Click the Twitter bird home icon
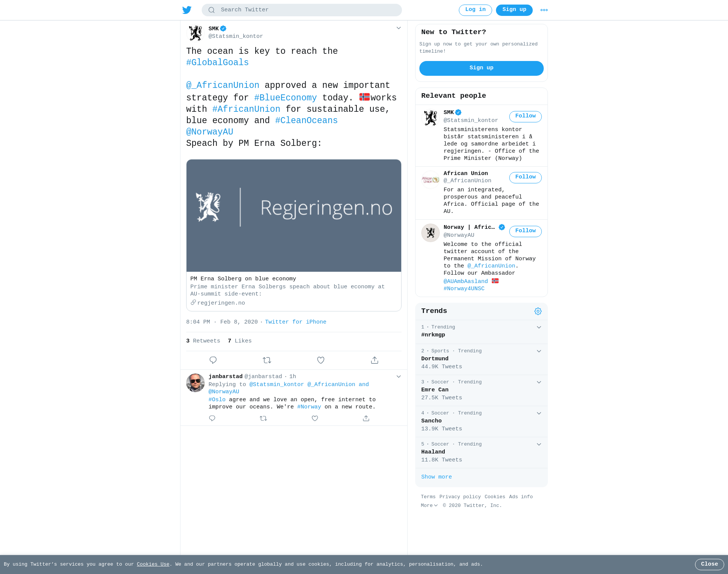 187,10
